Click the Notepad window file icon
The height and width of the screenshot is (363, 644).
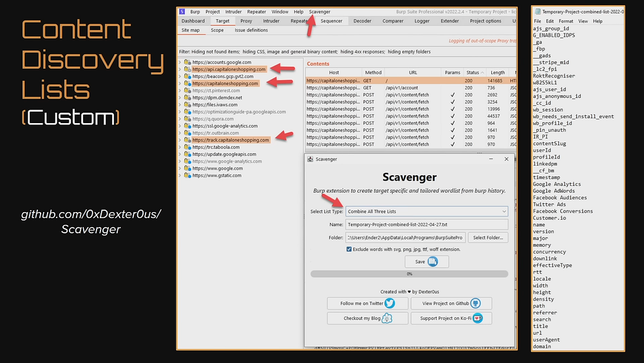click(537, 12)
